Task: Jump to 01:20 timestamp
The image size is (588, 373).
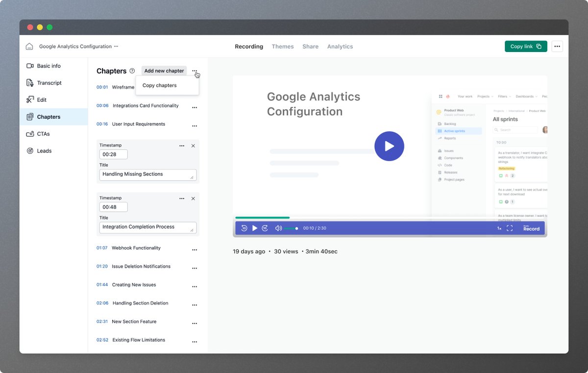Action: 102,267
